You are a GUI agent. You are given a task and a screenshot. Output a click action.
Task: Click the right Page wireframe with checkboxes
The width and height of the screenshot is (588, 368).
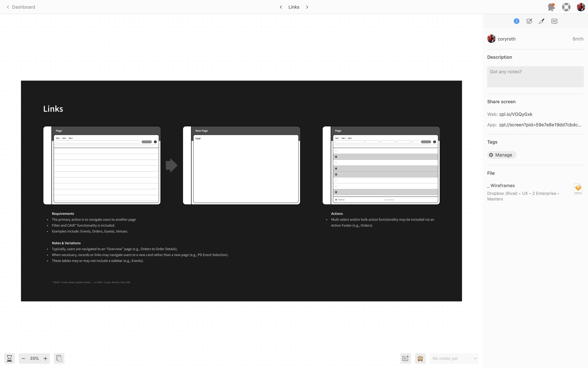pos(381,165)
